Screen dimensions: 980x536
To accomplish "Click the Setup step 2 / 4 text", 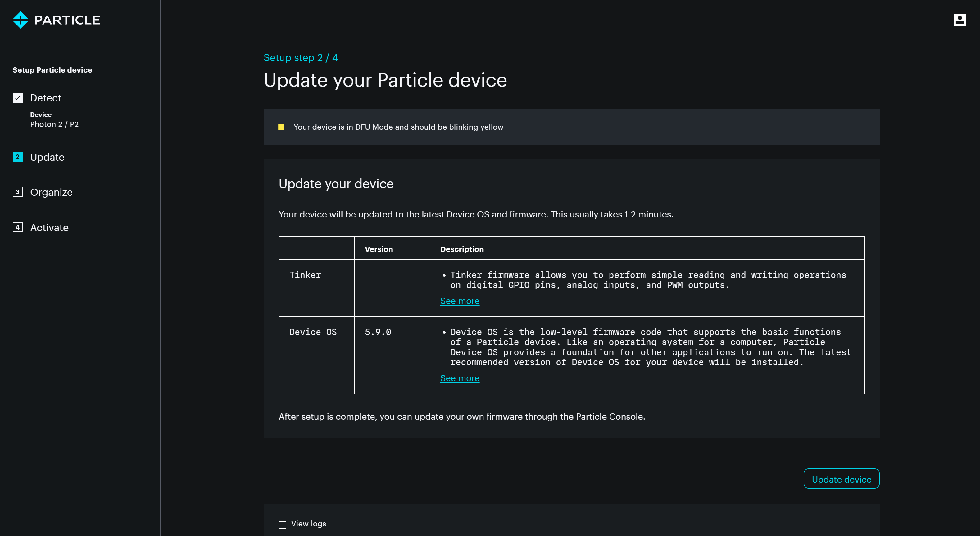I will pyautogui.click(x=301, y=58).
